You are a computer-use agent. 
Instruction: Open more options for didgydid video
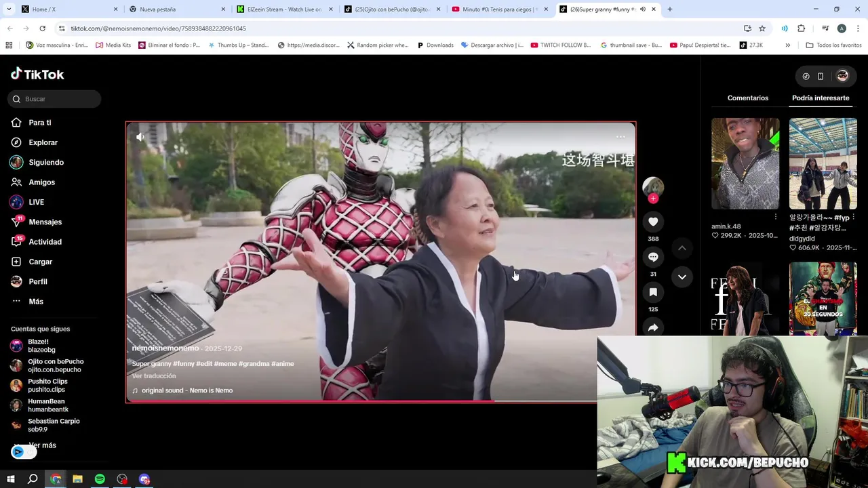click(x=853, y=218)
